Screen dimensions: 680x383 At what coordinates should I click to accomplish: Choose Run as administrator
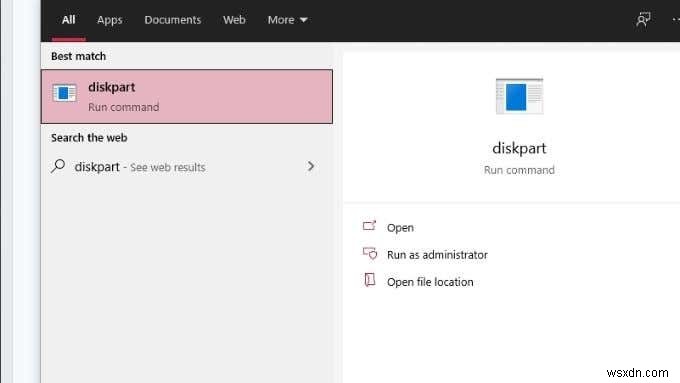(x=437, y=255)
